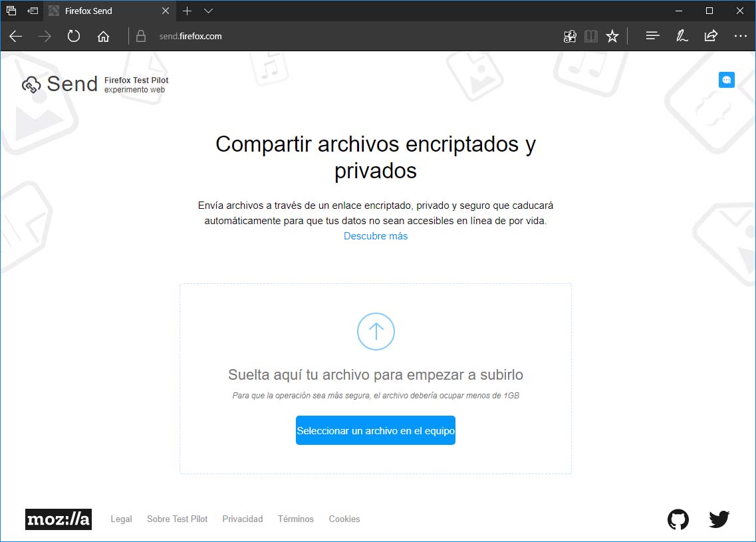The height and width of the screenshot is (542, 756).
Task: Click the padlock site security icon
Action: coord(141,36)
